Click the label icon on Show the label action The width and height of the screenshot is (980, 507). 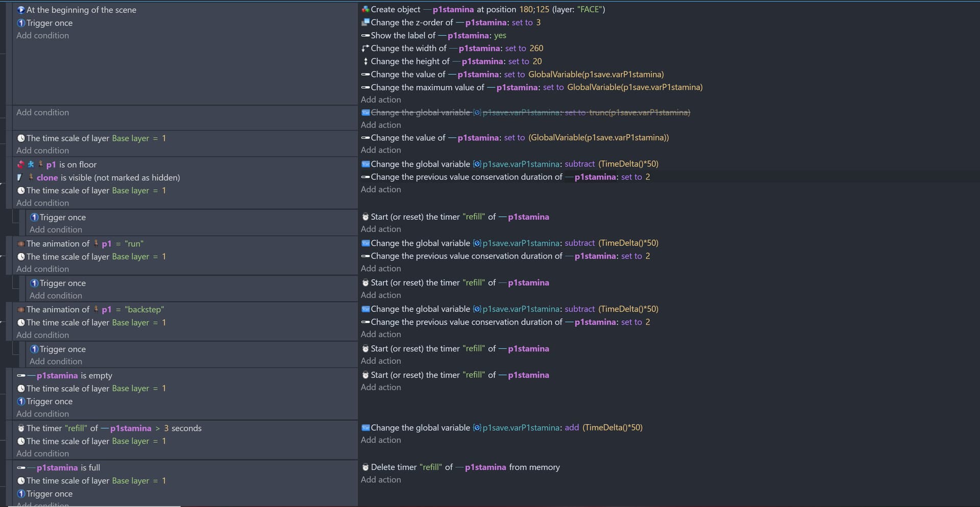(x=364, y=35)
